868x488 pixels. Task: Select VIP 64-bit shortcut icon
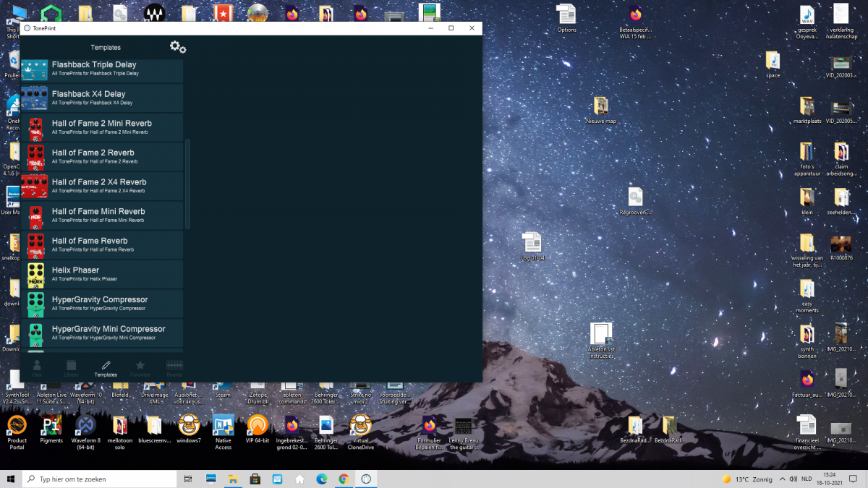pyautogui.click(x=258, y=429)
